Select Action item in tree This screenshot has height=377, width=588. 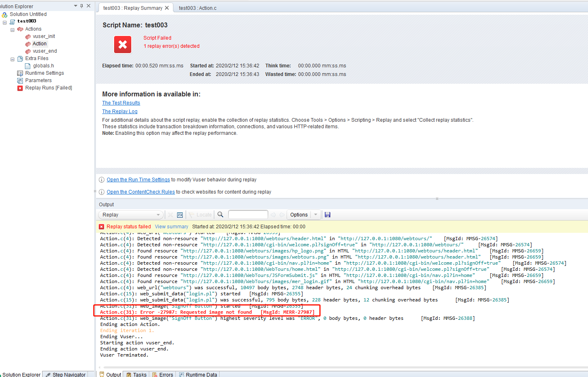[40, 44]
